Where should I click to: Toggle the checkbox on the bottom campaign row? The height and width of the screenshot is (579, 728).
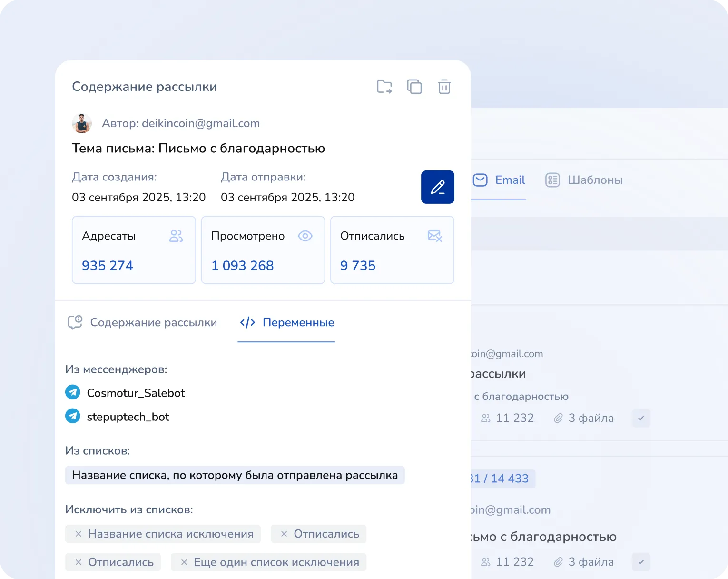641,562
